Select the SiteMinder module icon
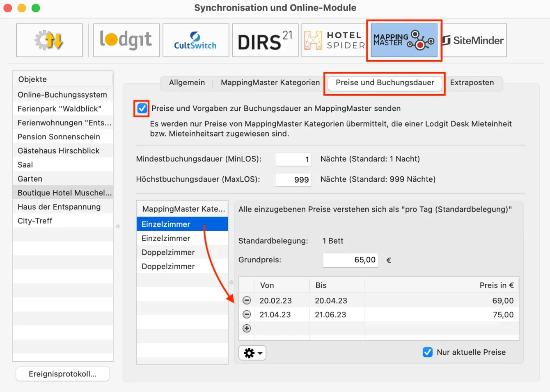 click(473, 40)
